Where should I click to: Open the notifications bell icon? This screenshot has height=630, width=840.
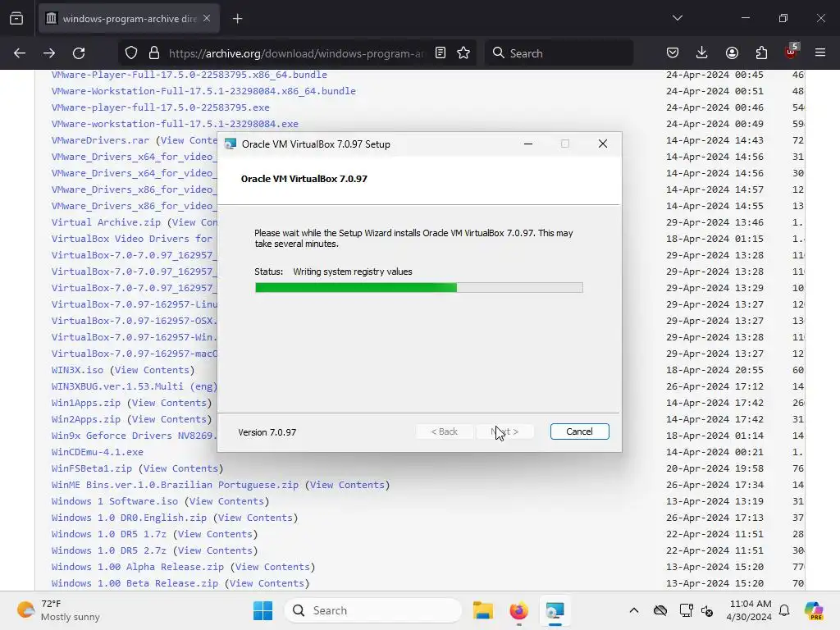click(x=784, y=610)
